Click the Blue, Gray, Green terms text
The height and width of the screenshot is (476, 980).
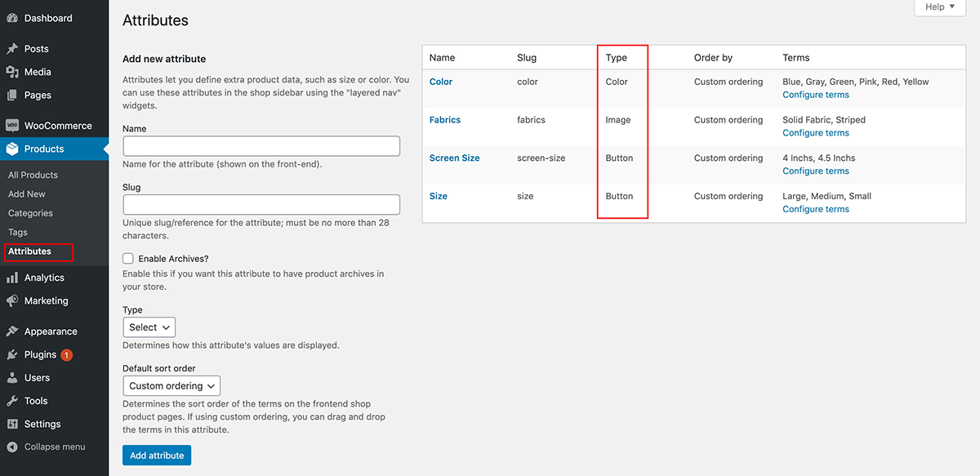click(x=856, y=82)
